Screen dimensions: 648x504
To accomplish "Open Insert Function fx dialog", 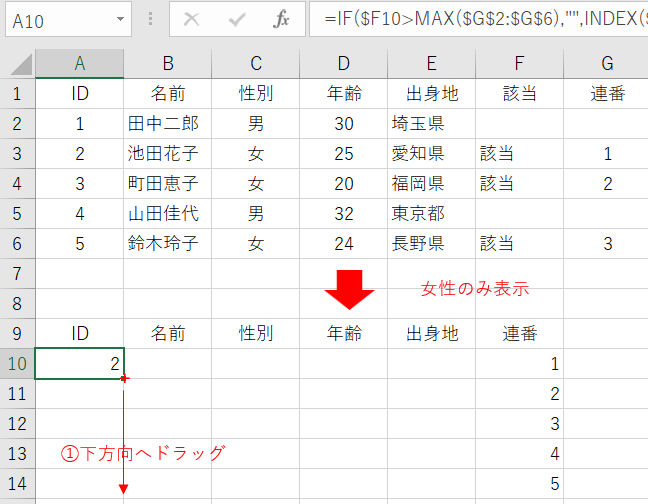I will click(282, 19).
